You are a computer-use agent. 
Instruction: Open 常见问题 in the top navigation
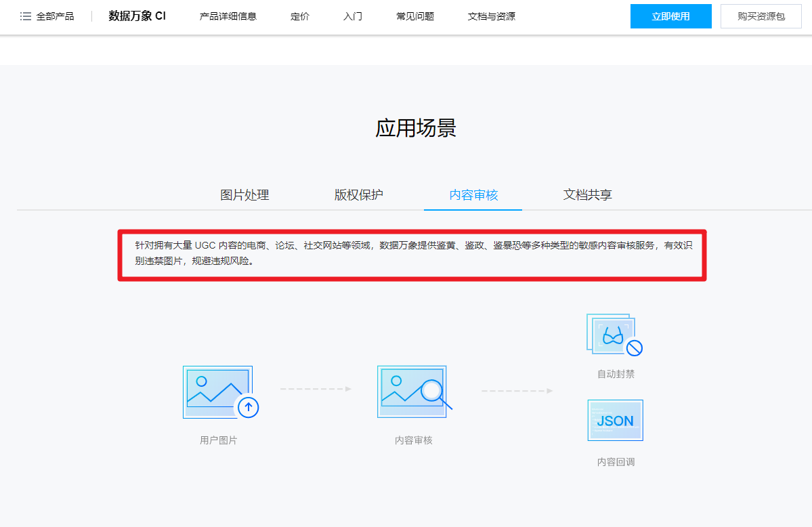[x=415, y=16]
